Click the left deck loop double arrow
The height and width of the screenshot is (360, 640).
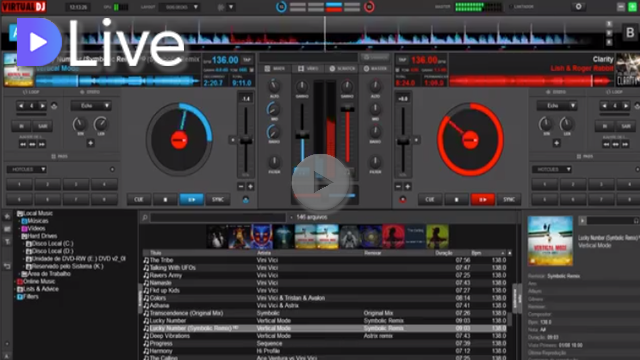42,106
